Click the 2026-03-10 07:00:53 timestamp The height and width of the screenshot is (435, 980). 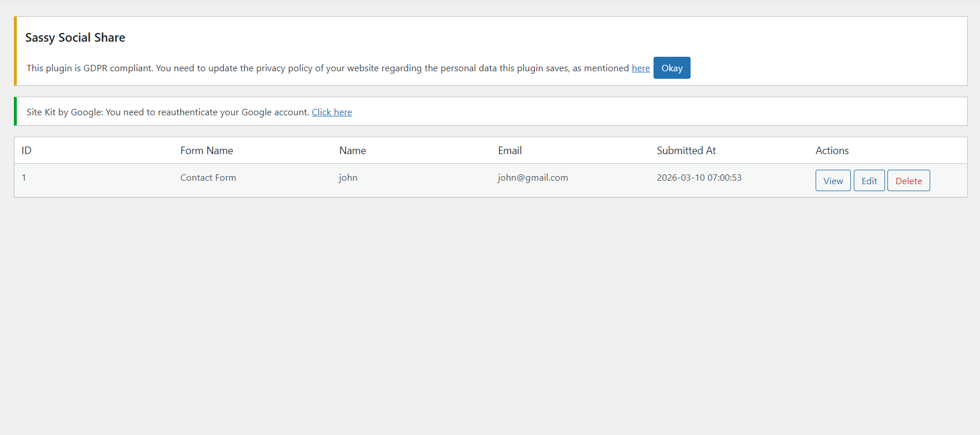tap(699, 178)
